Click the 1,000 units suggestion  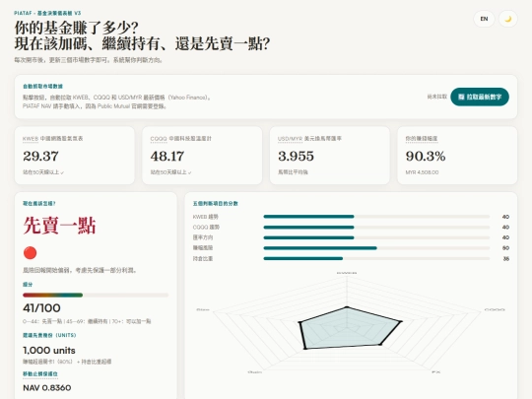49,350
